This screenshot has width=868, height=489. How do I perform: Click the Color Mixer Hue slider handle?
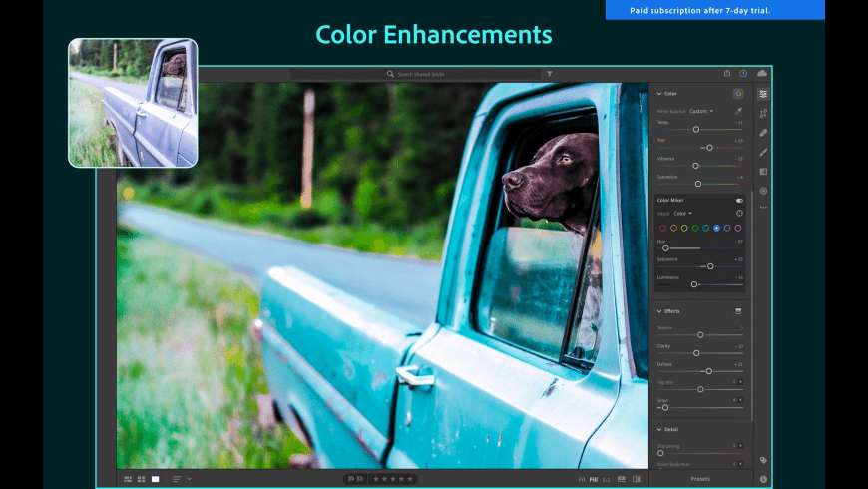pos(665,248)
